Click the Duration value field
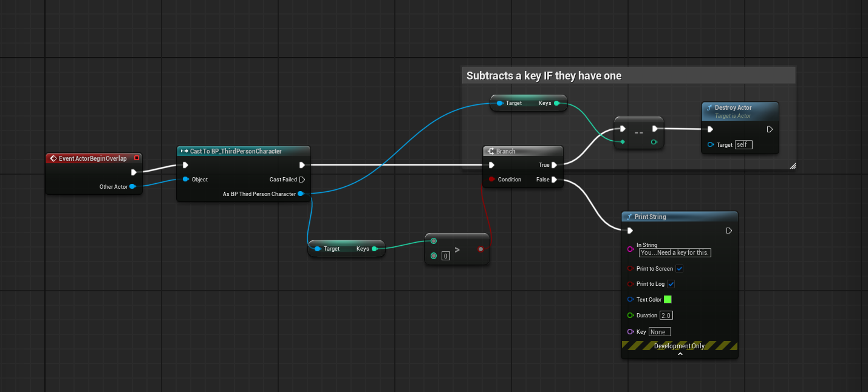868x392 pixels. (x=666, y=316)
